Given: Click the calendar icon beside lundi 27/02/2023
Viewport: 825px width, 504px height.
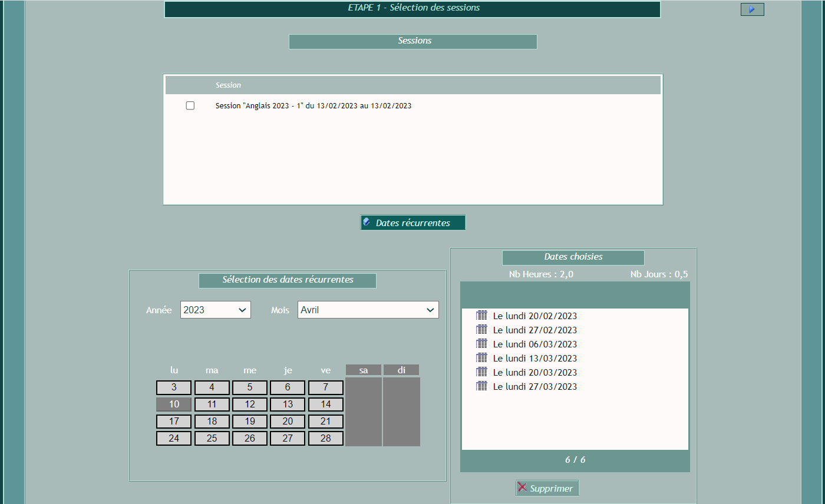Looking at the screenshot, I should pos(481,330).
